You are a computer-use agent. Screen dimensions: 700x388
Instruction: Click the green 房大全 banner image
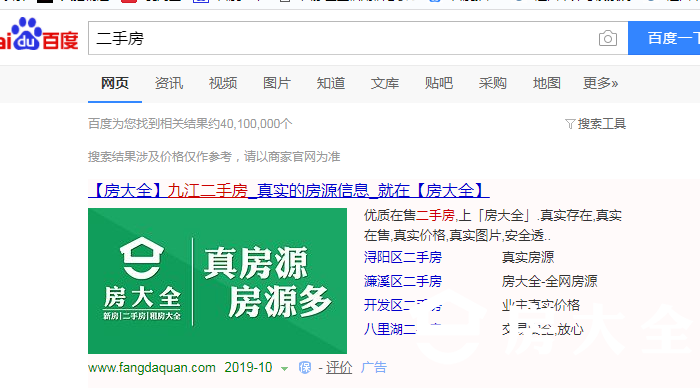(x=217, y=281)
